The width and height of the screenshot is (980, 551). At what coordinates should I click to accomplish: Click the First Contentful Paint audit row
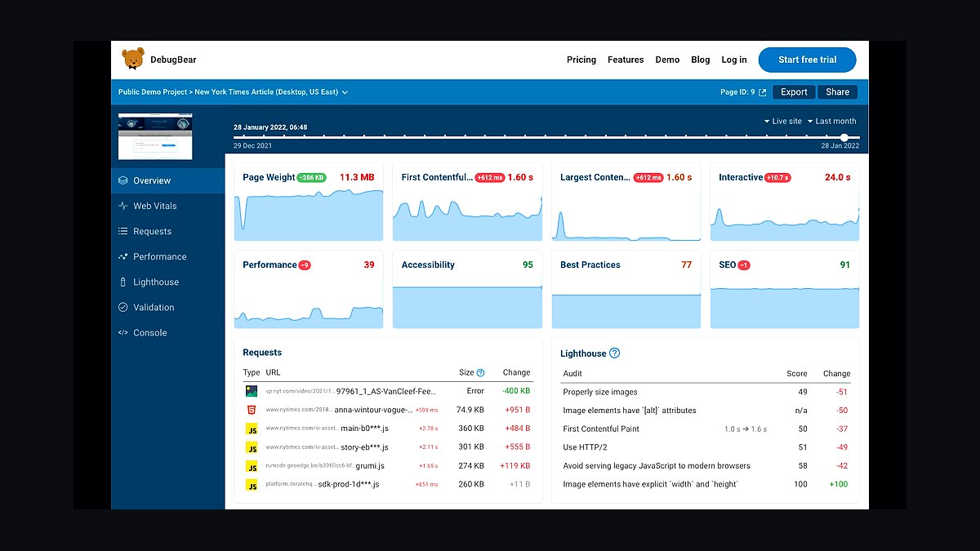tap(706, 429)
